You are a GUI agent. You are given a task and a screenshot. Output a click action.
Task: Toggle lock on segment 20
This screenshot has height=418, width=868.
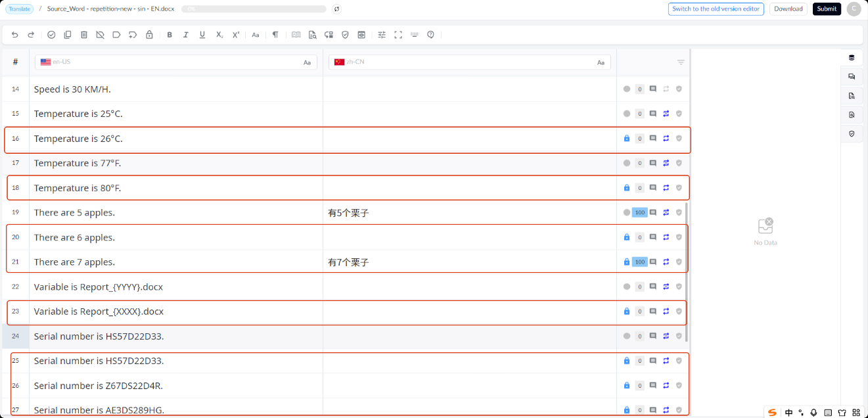click(x=627, y=237)
